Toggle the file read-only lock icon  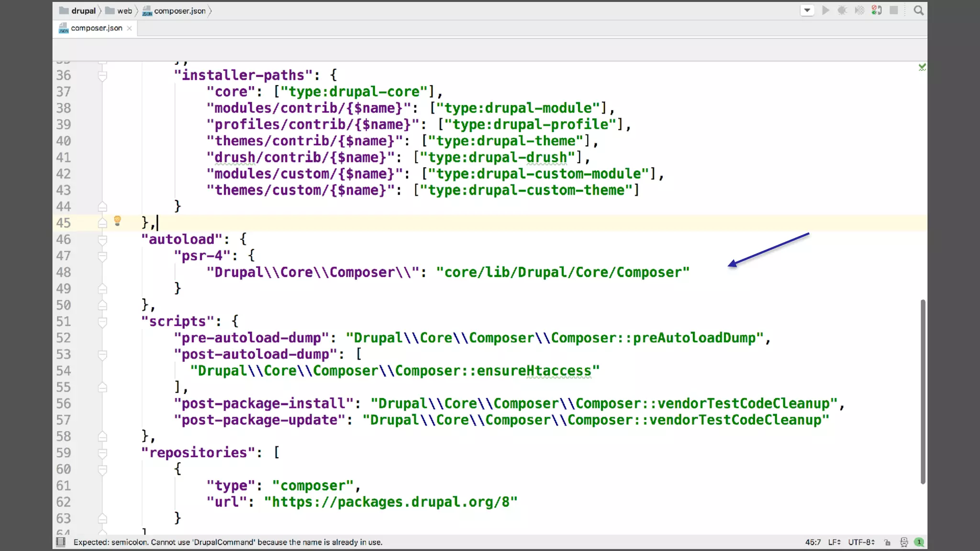pos(888,542)
